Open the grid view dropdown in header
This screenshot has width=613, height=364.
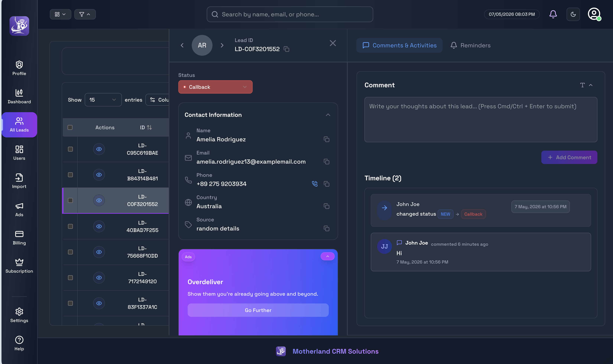(60, 14)
